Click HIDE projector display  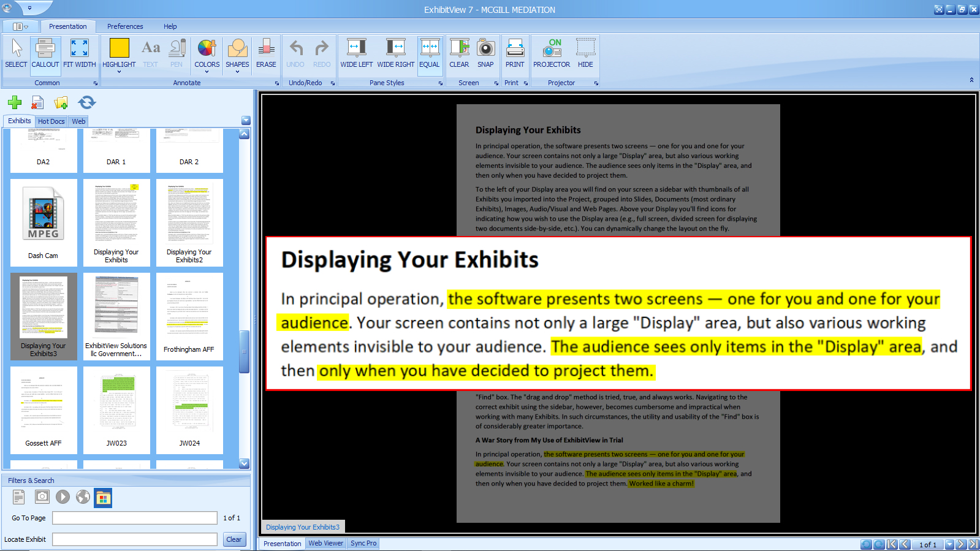point(586,53)
